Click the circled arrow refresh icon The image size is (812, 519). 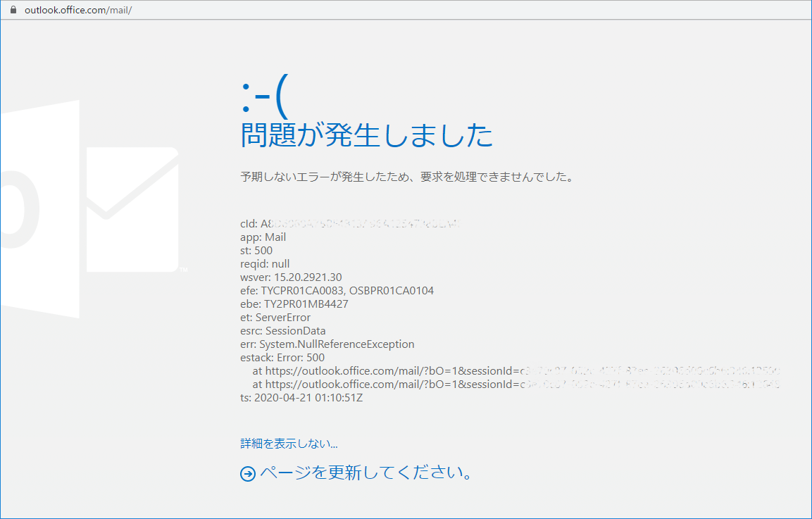pos(247,474)
